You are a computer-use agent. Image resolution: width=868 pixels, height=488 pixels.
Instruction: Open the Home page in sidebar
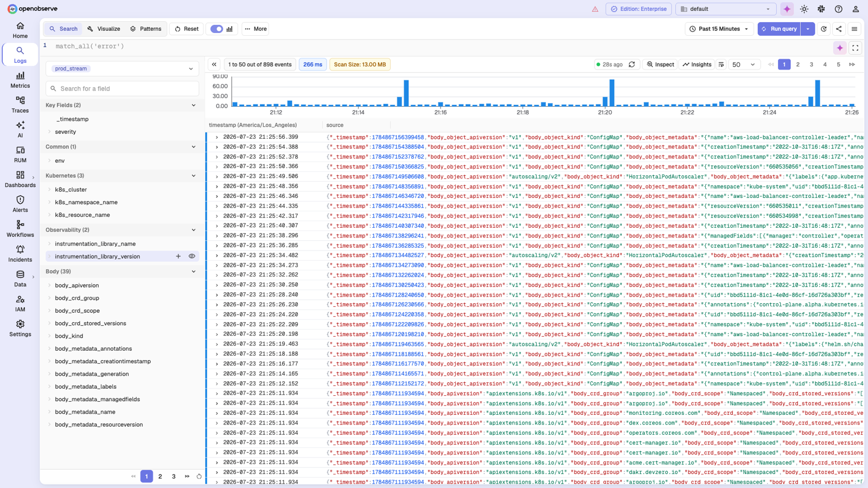pyautogui.click(x=20, y=30)
